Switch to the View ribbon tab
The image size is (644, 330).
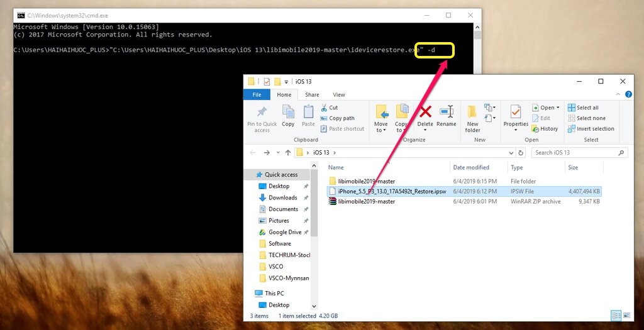pos(339,95)
